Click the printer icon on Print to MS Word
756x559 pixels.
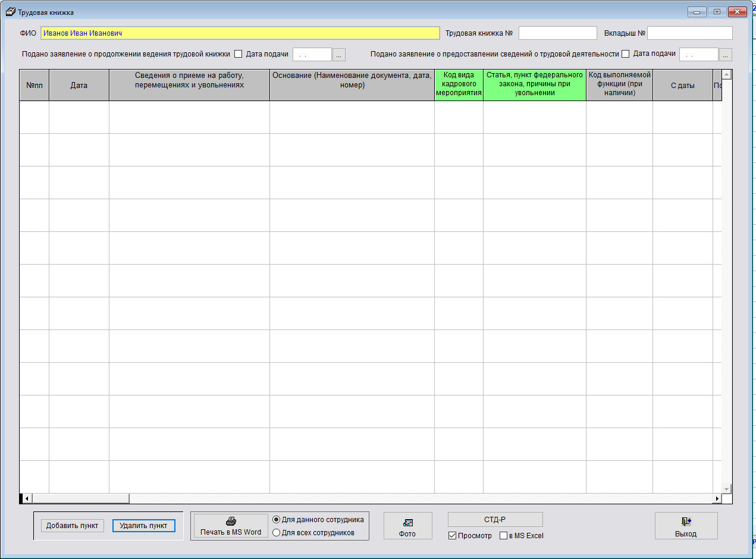click(231, 522)
